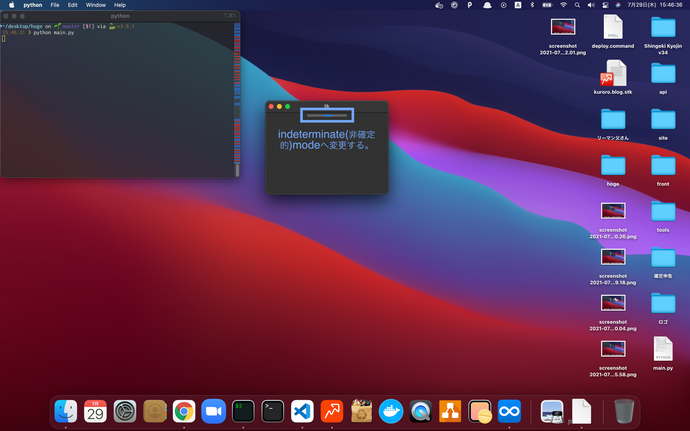Click the Bluetooth icon in the menu bar
690x431 pixels.
pyautogui.click(x=532, y=5)
